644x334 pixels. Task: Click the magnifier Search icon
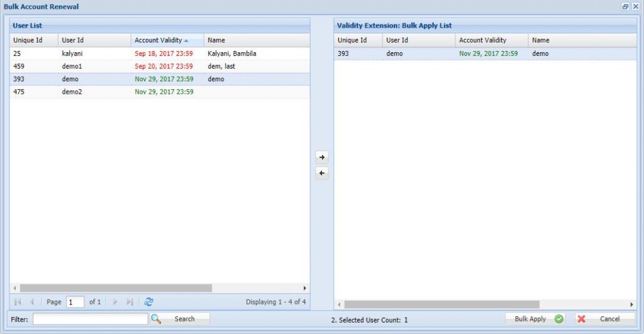[x=156, y=319]
